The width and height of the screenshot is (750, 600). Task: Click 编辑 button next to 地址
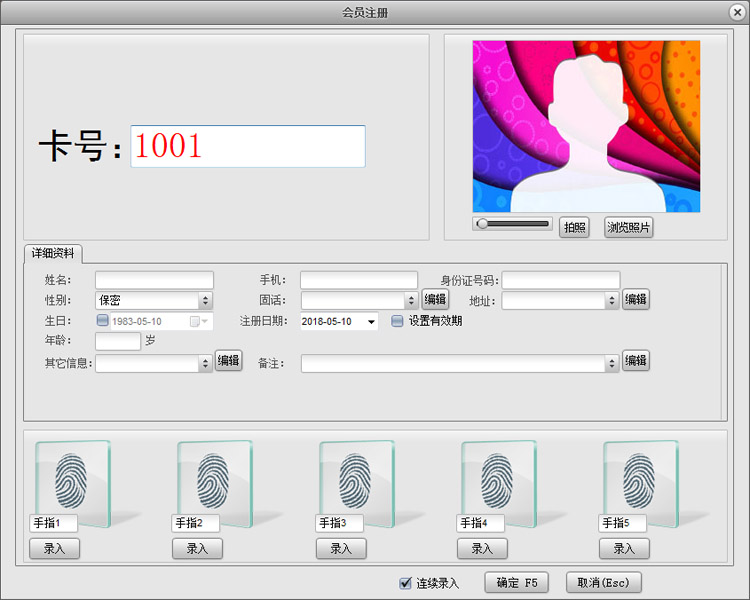[x=635, y=300]
